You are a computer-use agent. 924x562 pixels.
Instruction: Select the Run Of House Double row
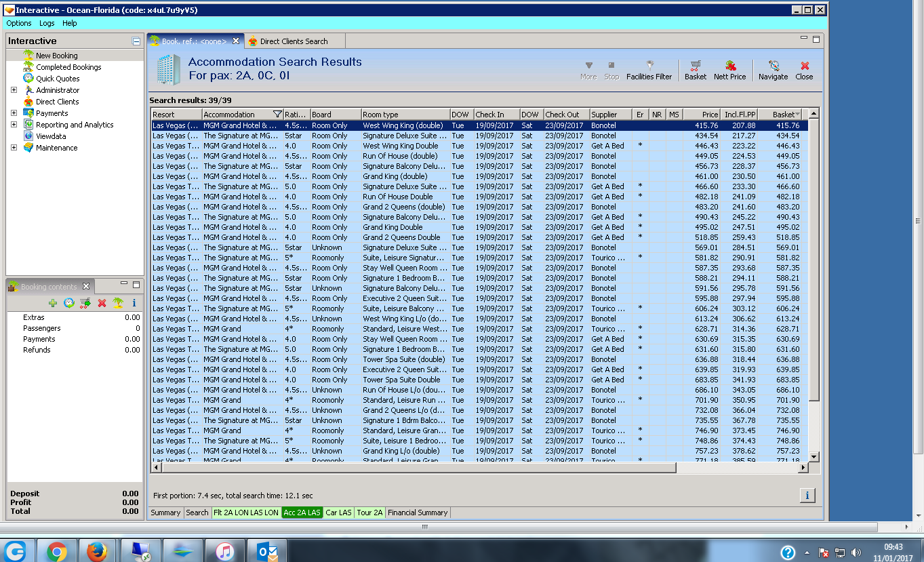(x=479, y=197)
